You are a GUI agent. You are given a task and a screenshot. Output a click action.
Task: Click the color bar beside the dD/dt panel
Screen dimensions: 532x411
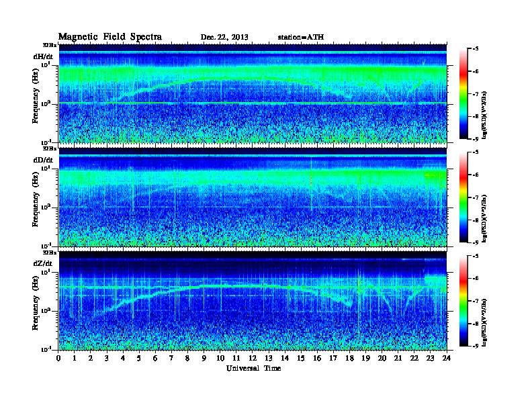463,197
